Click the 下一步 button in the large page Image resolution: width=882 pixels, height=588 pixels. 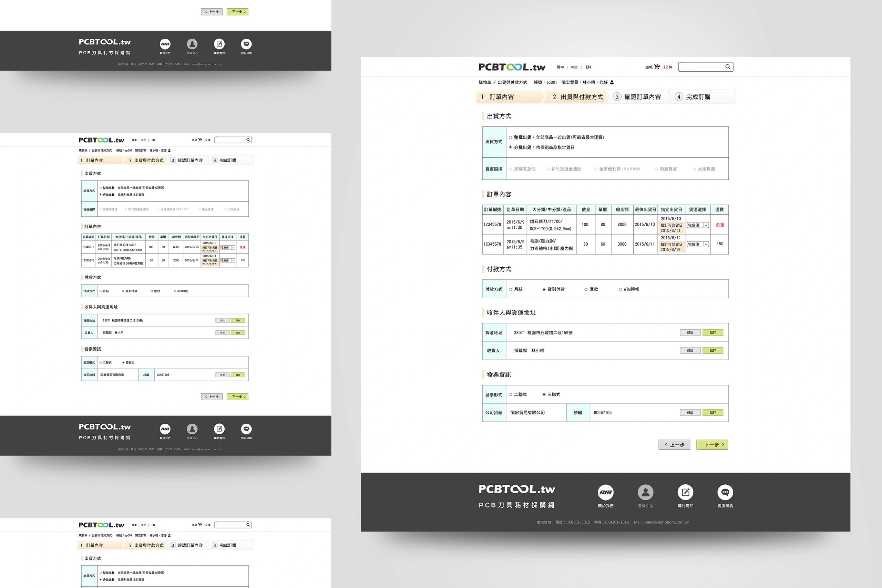click(712, 445)
